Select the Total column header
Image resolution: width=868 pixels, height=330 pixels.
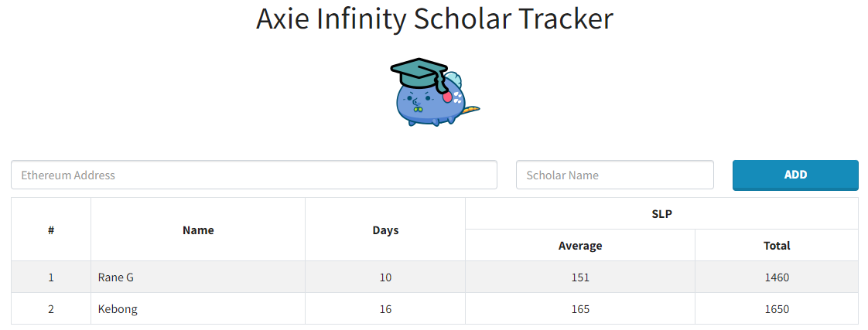[x=777, y=246]
